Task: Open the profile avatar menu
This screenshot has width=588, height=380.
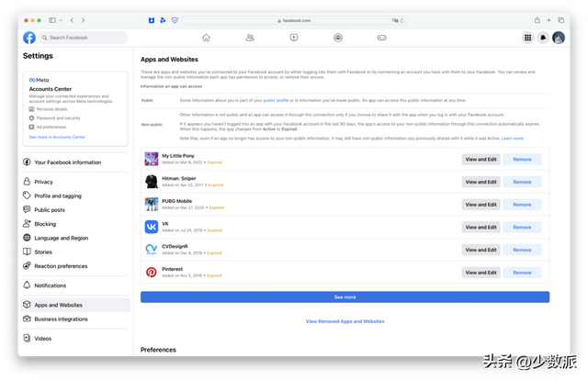Action: coord(559,38)
